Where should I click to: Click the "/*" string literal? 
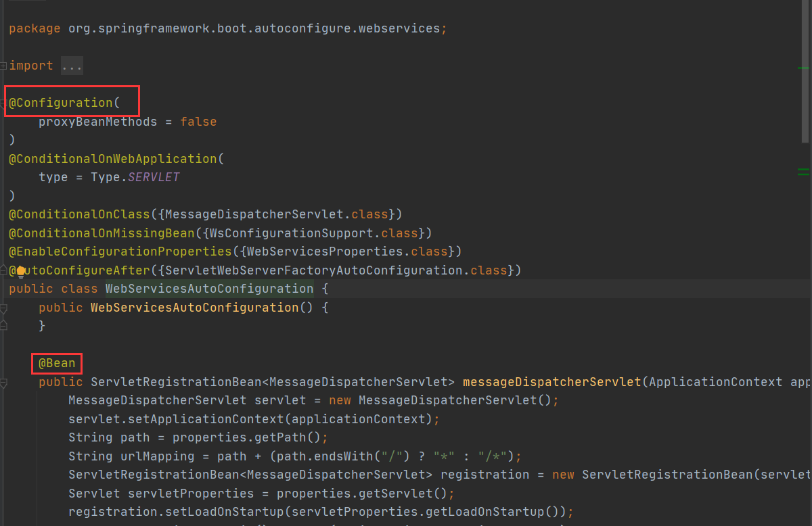pyautogui.click(x=493, y=456)
